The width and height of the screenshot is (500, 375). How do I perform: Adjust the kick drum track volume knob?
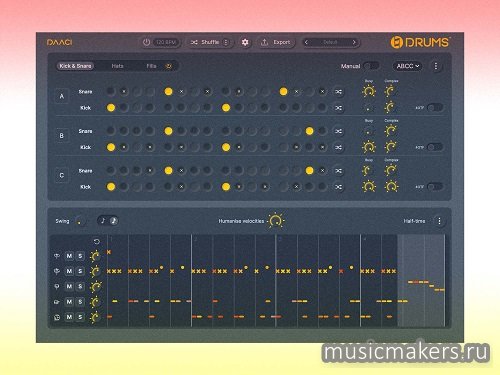[95, 317]
